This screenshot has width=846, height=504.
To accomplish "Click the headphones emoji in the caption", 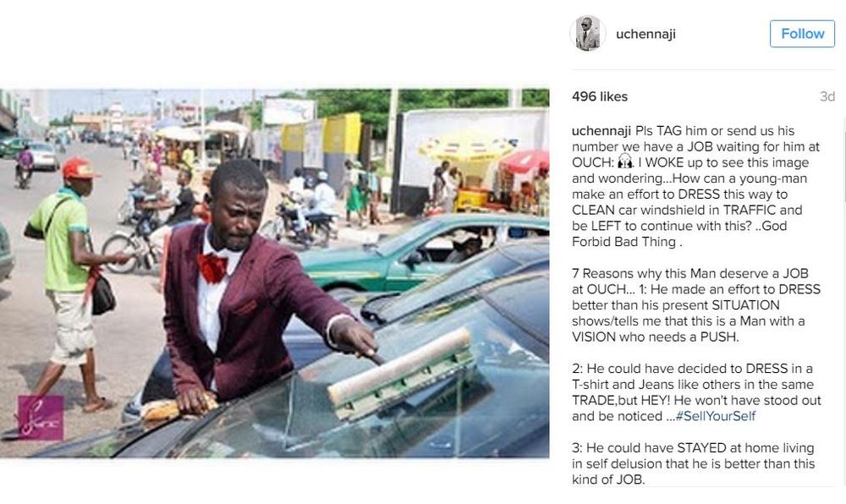I will click(x=625, y=162).
